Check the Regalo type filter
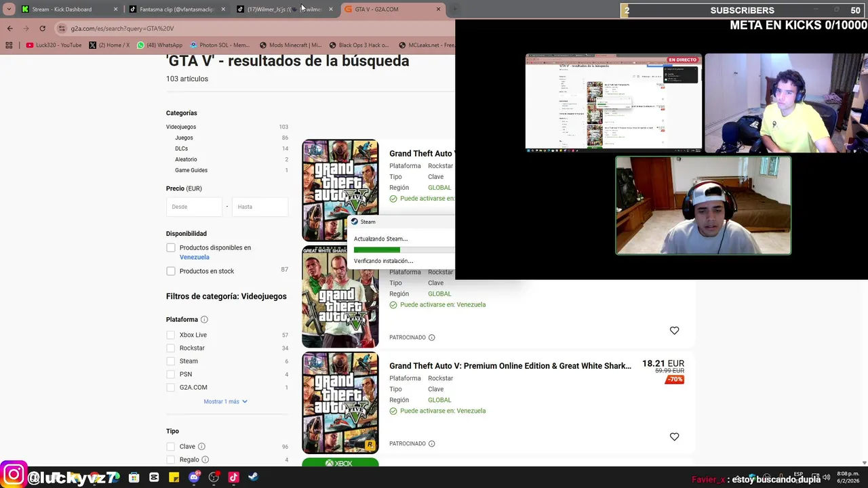The image size is (868, 488). point(171,460)
